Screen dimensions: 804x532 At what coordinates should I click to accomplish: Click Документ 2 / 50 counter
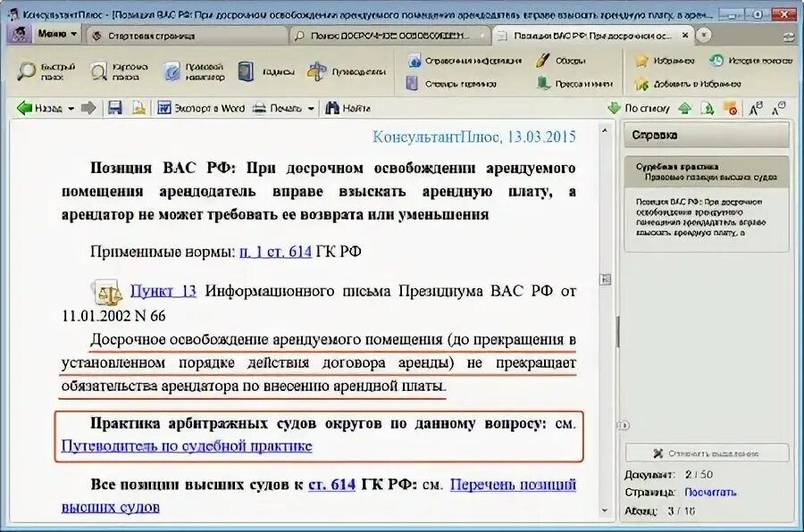pyautogui.click(x=668, y=475)
